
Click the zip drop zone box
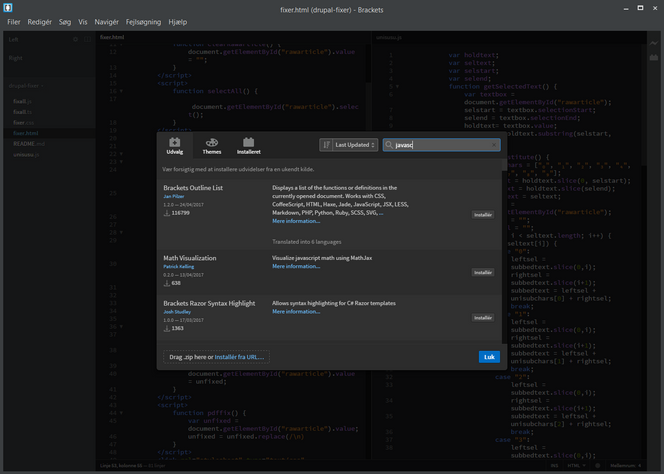[216, 357]
